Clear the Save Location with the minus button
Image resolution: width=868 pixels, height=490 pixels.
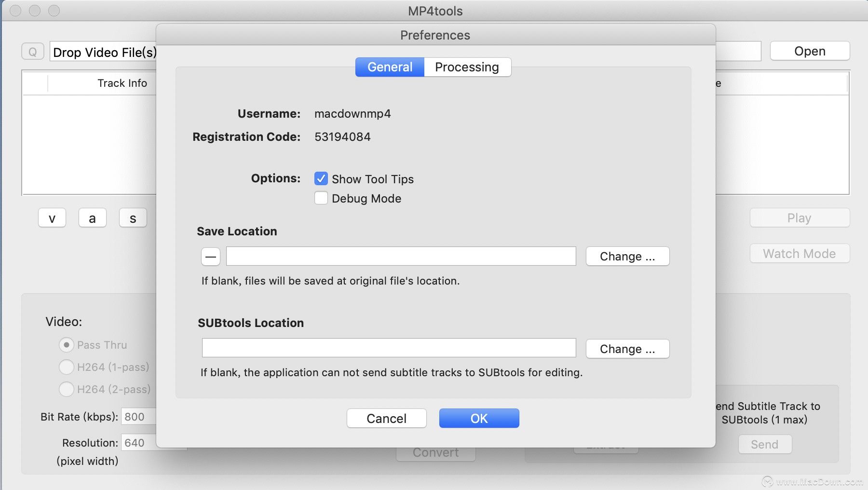pyautogui.click(x=211, y=257)
